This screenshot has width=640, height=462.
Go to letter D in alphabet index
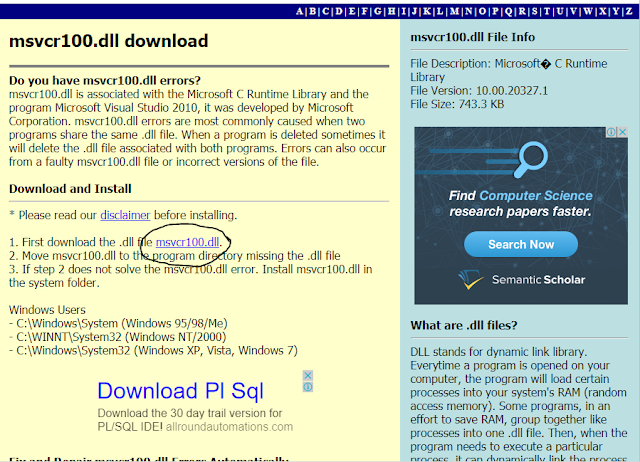339,11
